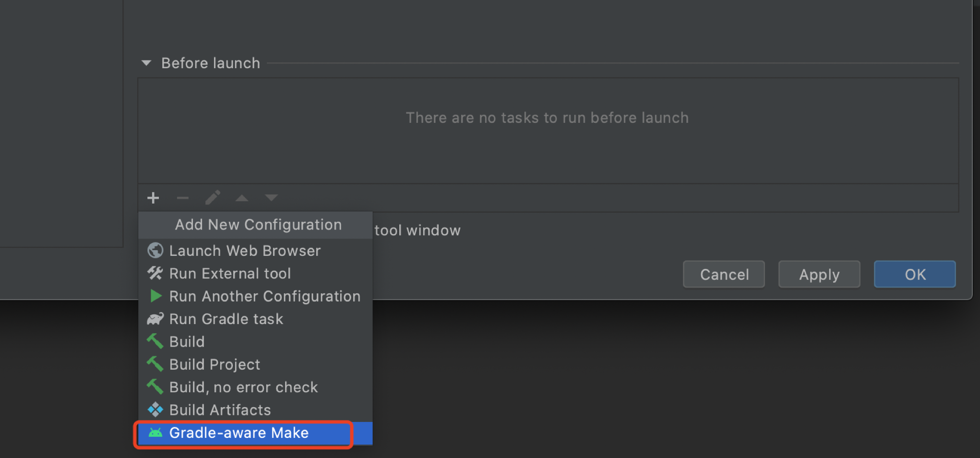Click the Gradle elephant icon beside Run Gradle task
Image resolution: width=980 pixels, height=458 pixels.
(155, 319)
